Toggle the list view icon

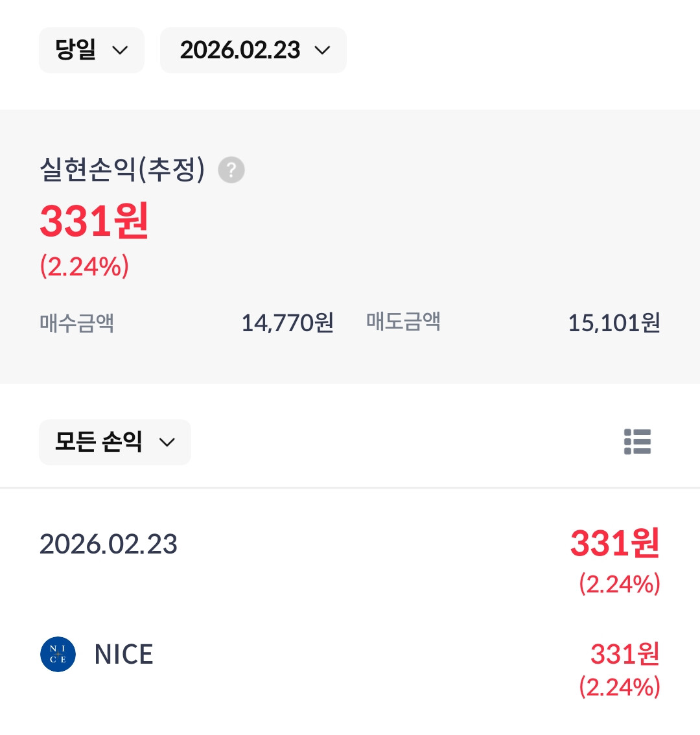click(637, 442)
